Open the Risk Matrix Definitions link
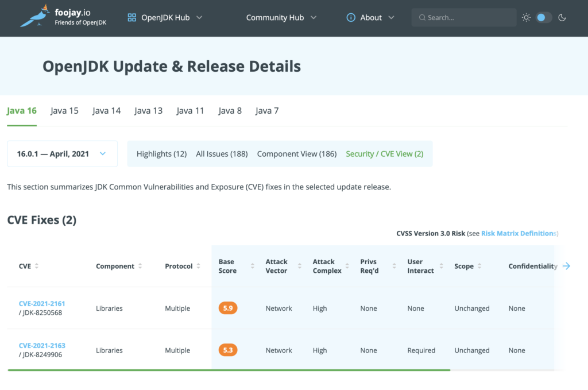This screenshot has height=390, width=588. coord(519,233)
